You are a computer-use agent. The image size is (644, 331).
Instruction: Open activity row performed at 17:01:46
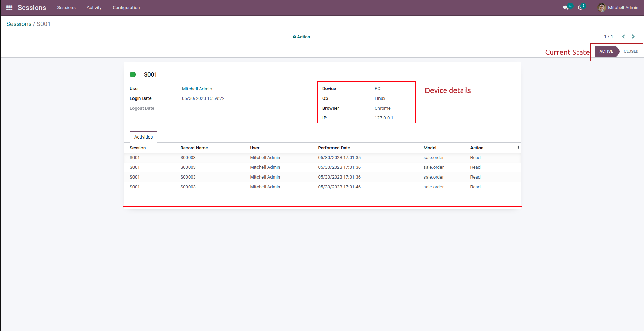tap(322, 187)
